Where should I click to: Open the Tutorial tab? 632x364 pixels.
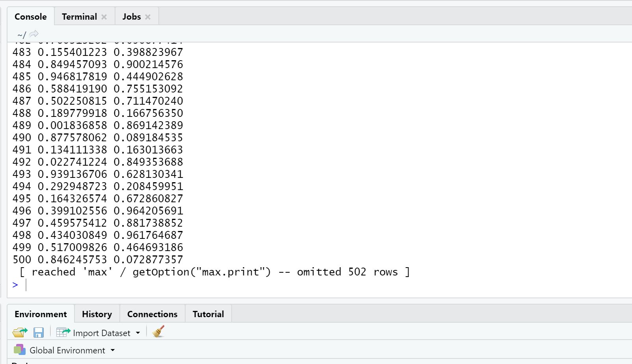pyautogui.click(x=208, y=314)
